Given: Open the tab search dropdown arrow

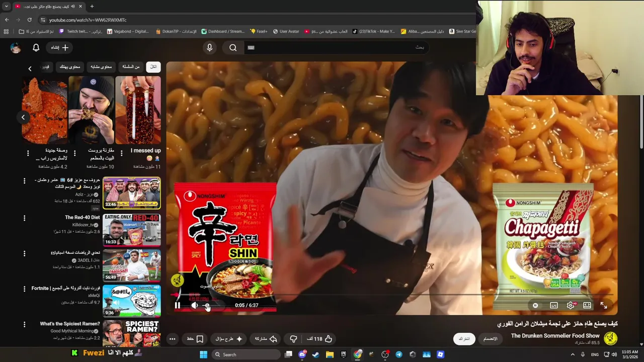Looking at the screenshot, I should click(6, 7).
